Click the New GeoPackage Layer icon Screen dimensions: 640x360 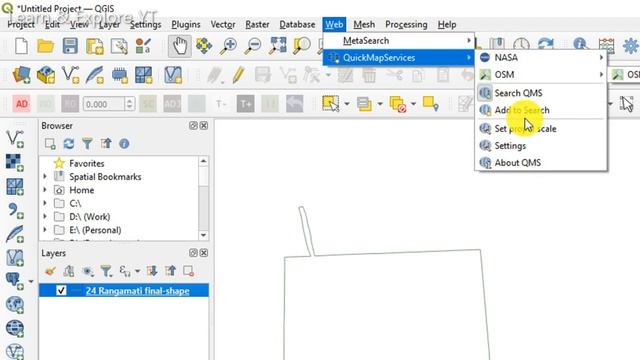pyautogui.click(x=46, y=76)
